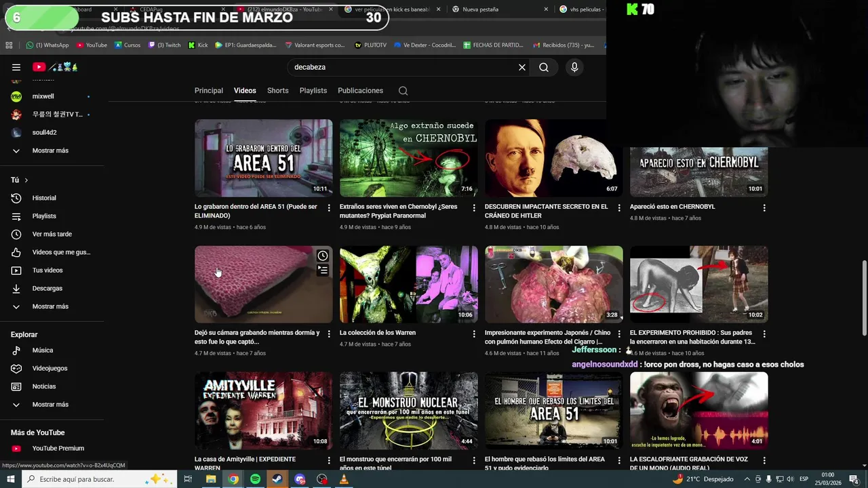Open the Cursos bookmark
Image resolution: width=868 pixels, height=488 pixels.
pyautogui.click(x=127, y=45)
